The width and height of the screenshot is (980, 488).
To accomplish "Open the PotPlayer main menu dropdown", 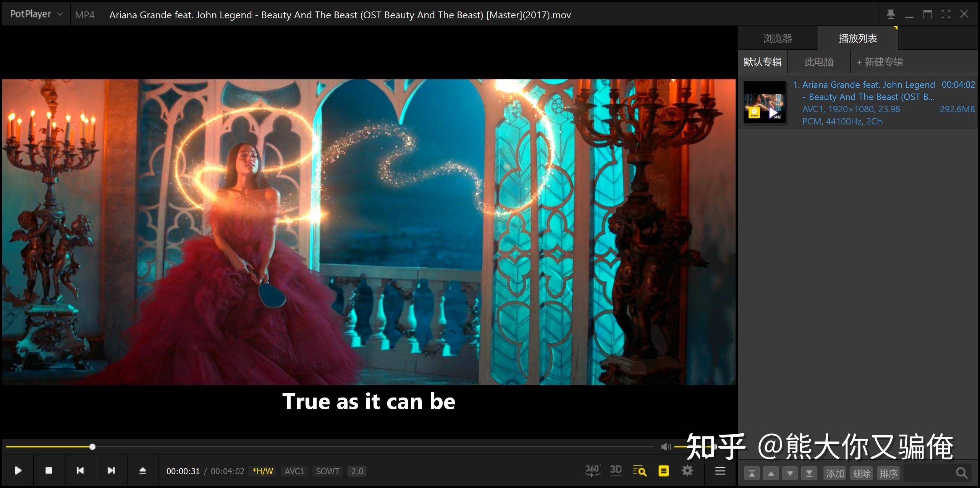I will [x=36, y=15].
